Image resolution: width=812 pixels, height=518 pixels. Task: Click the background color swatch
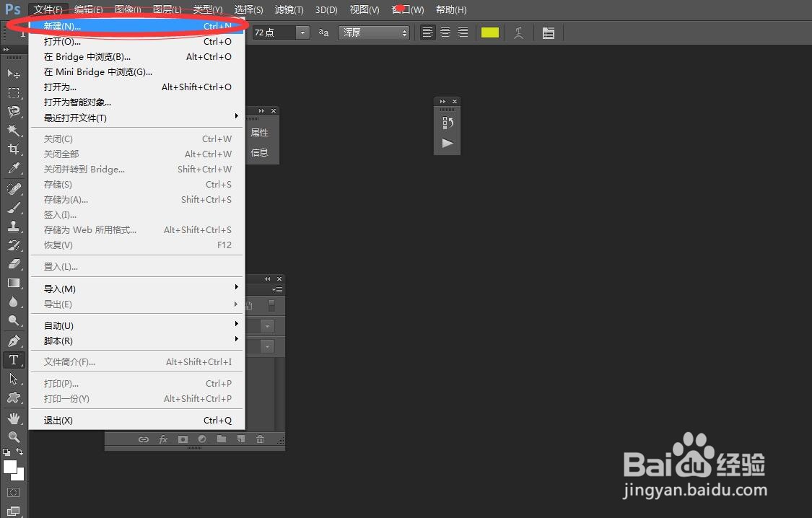tap(19, 475)
